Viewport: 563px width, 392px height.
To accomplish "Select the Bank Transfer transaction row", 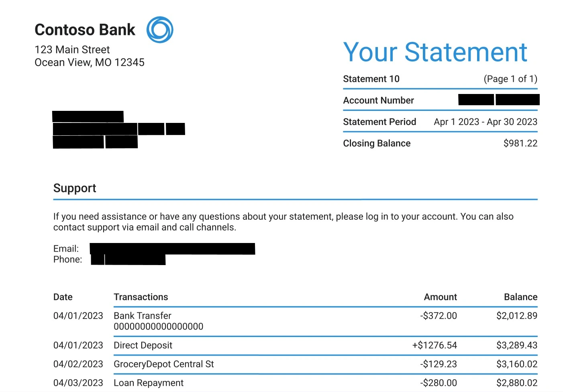I will pos(143,316).
